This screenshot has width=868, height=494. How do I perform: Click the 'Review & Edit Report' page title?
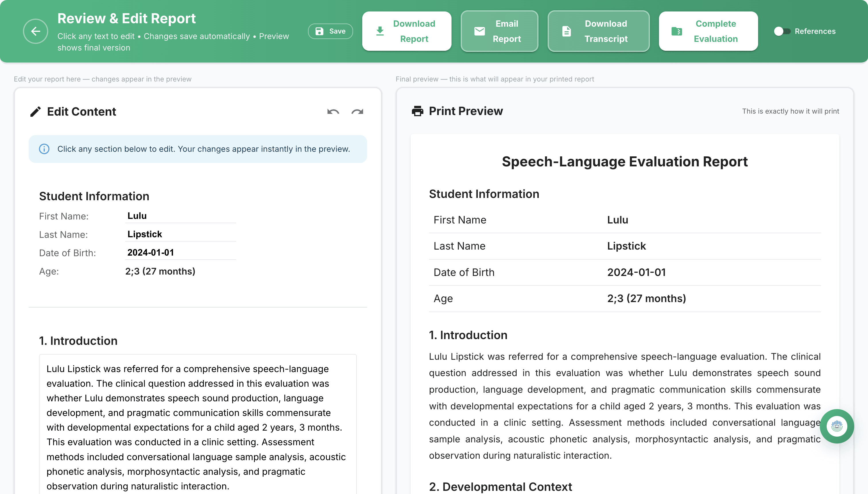click(x=126, y=18)
